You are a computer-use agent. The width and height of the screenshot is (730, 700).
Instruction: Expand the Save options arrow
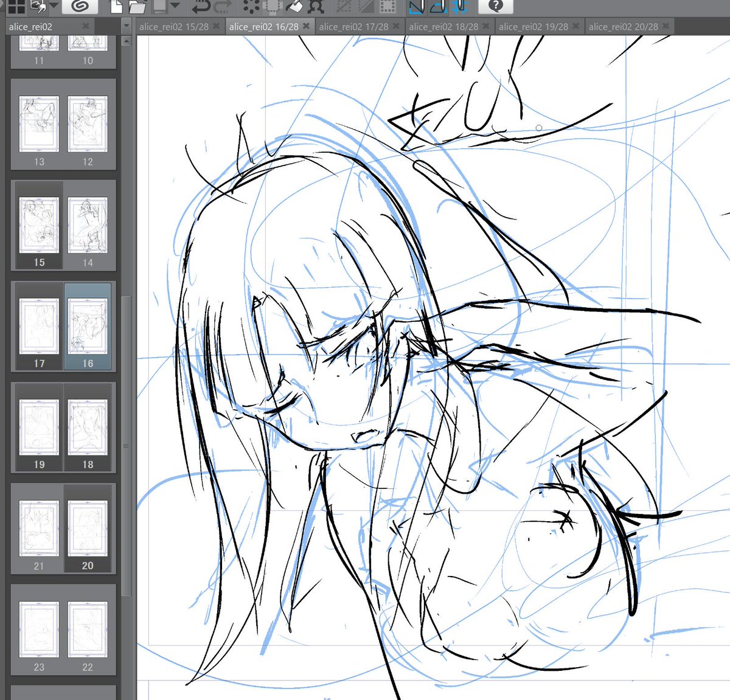[x=175, y=6]
